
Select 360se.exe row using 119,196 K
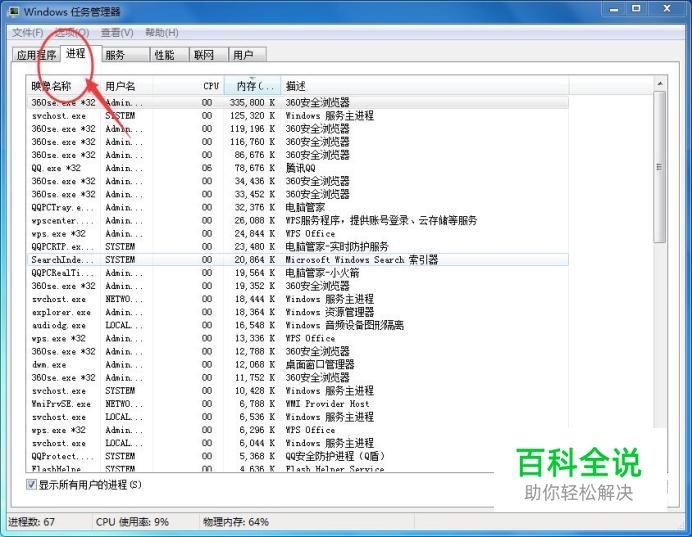click(x=297, y=129)
